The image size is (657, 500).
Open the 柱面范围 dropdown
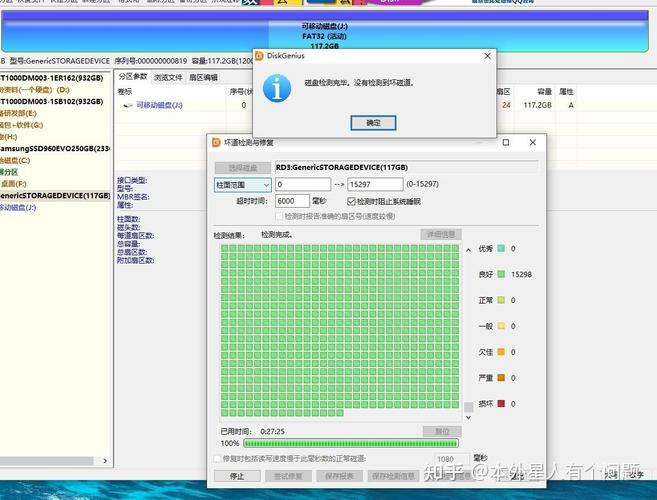click(x=243, y=185)
